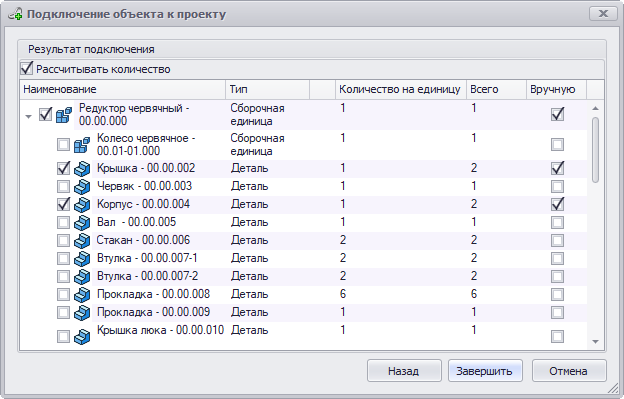Click the part icon beside Стакан - 00.00.006

(x=82, y=240)
